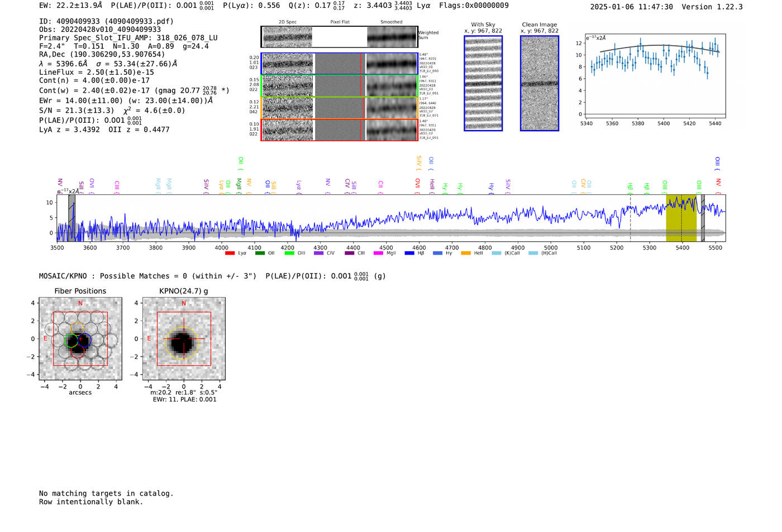Click the "Flags:0x00000009" text
This screenshot has width=782, height=532.
pyautogui.click(x=474, y=5)
